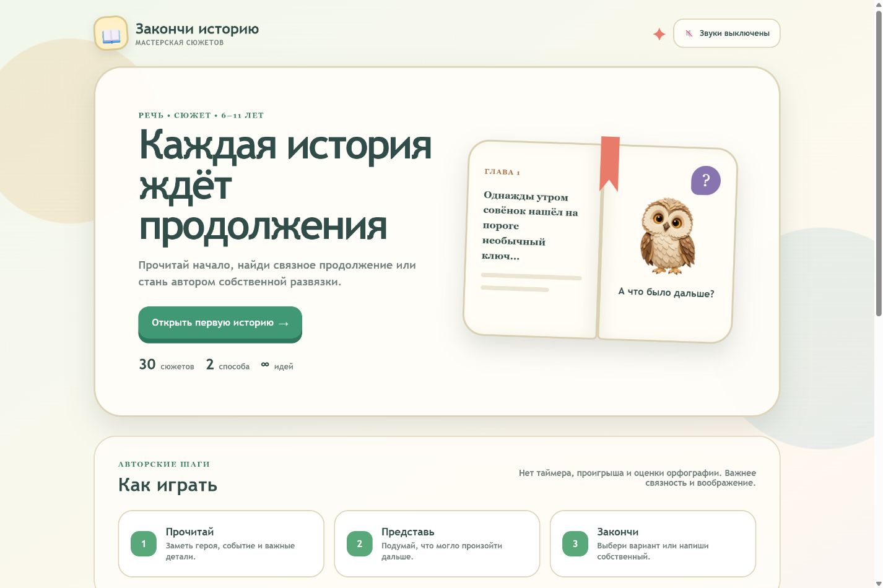Click the open book logo icon
This screenshot has height=588, width=883.
111,33
